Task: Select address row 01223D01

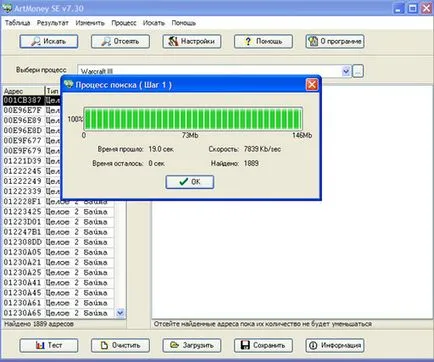Action: click(58, 222)
